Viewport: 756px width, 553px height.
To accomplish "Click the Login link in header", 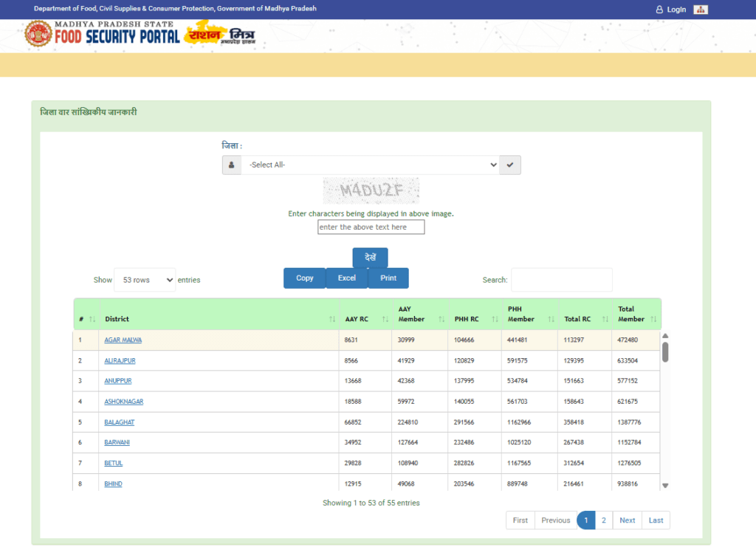I will pos(676,9).
